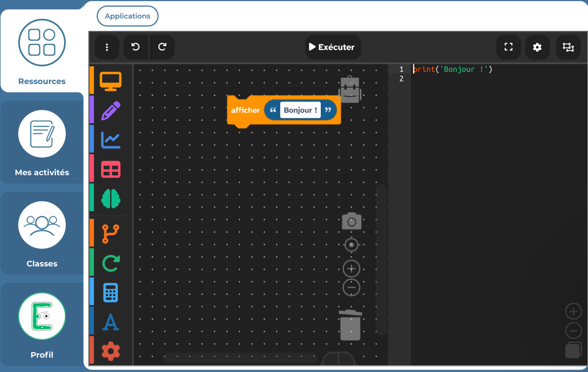Open the Applications button
The height and width of the screenshot is (372, 588).
point(127,16)
